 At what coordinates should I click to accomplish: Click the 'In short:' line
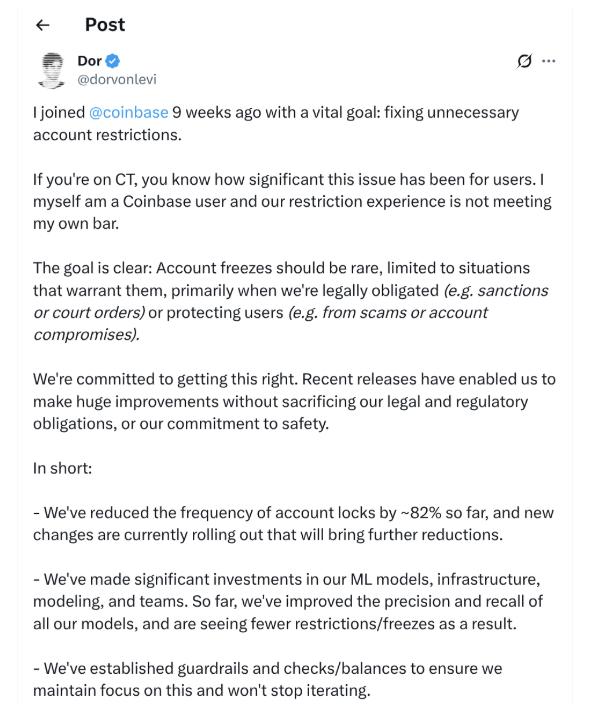(62, 468)
